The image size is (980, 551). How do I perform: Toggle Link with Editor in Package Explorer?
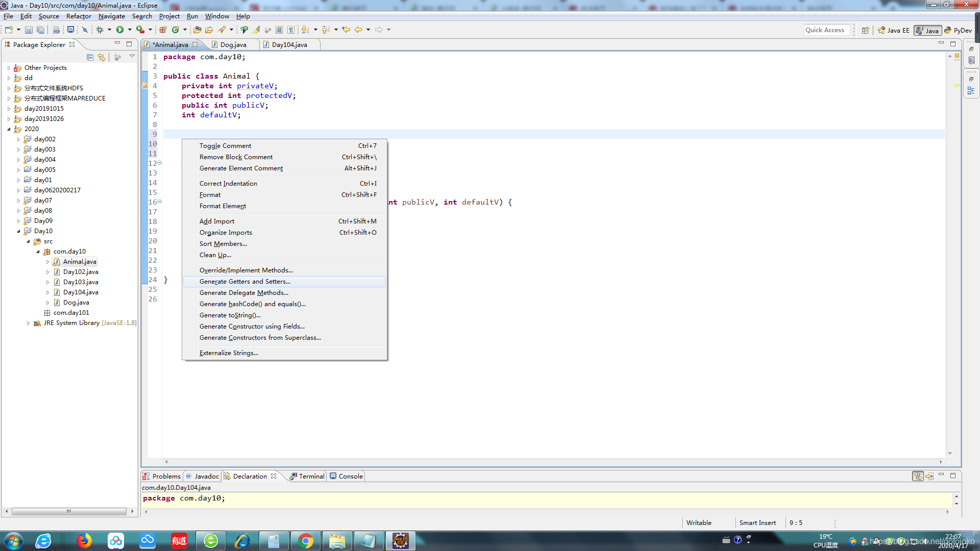[x=101, y=57]
